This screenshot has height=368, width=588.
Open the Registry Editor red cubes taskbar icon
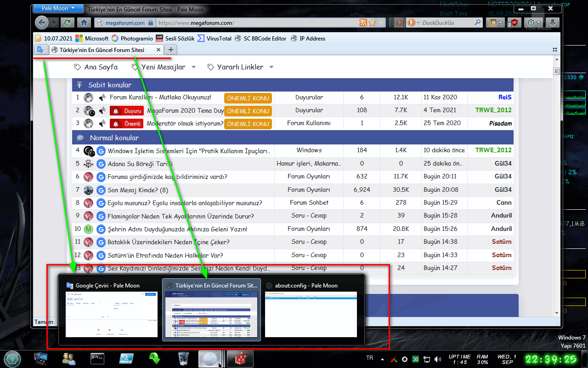click(240, 359)
